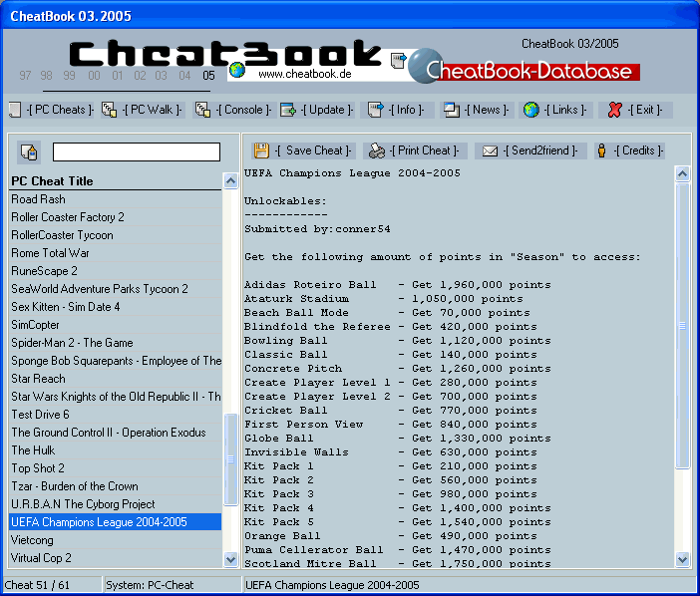
Task: Select Spider-Man 2 - The Game
Action: tap(116, 343)
